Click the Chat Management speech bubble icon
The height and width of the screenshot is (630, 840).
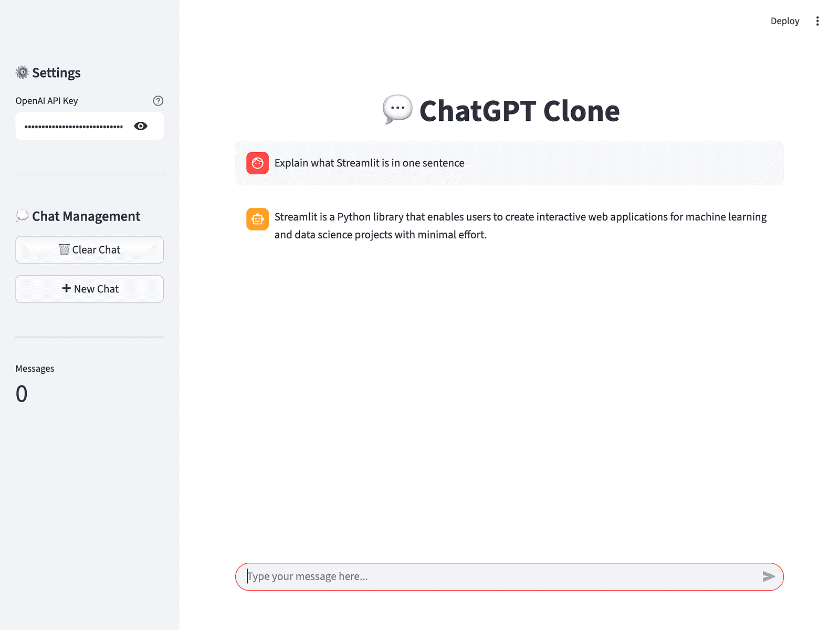[x=22, y=215]
